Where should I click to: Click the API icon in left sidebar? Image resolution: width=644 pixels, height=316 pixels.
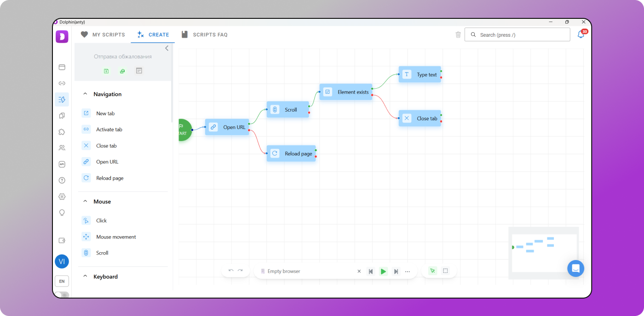[62, 164]
